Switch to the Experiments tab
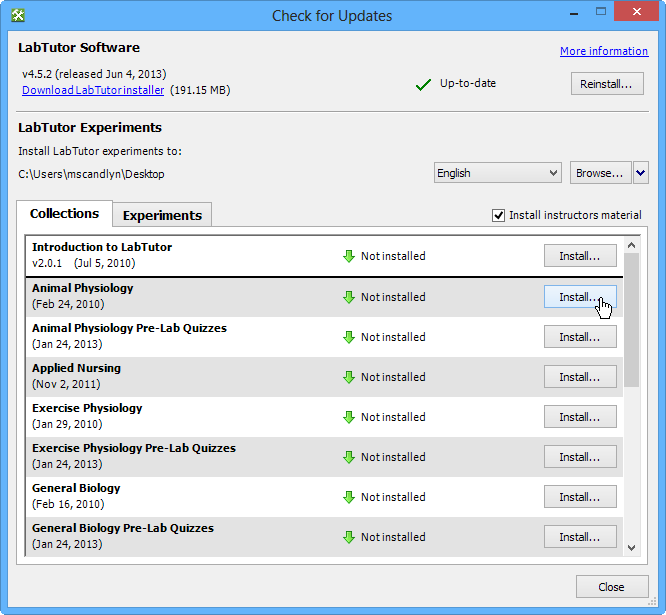Screen dimensions: 666x615 162,215
